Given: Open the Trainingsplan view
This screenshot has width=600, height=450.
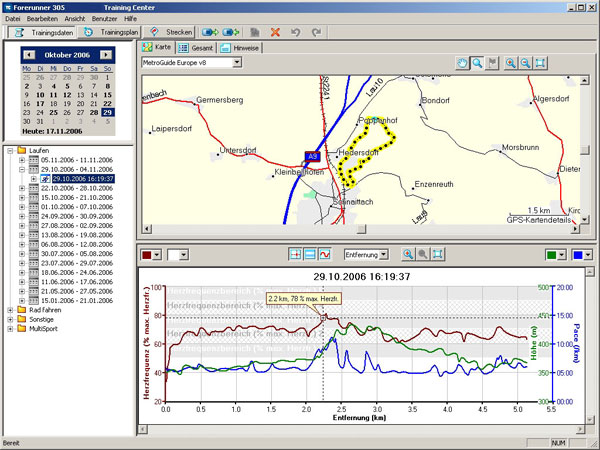Looking at the screenshot, I should [109, 33].
